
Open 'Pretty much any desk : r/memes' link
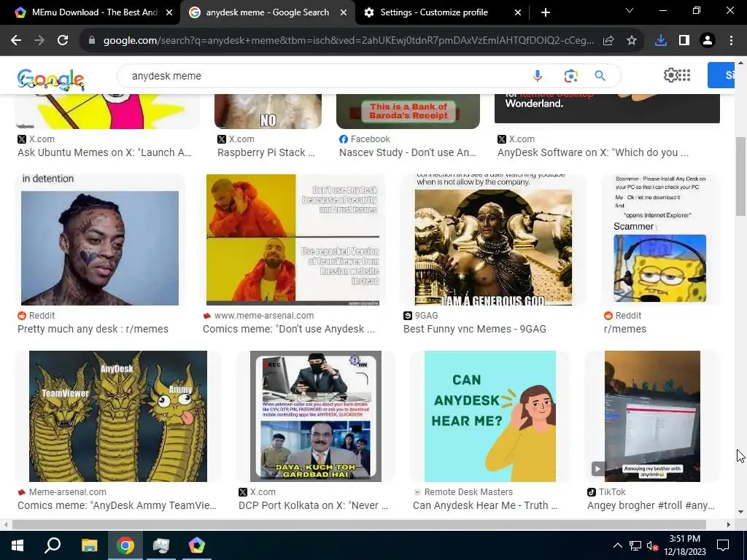[93, 329]
